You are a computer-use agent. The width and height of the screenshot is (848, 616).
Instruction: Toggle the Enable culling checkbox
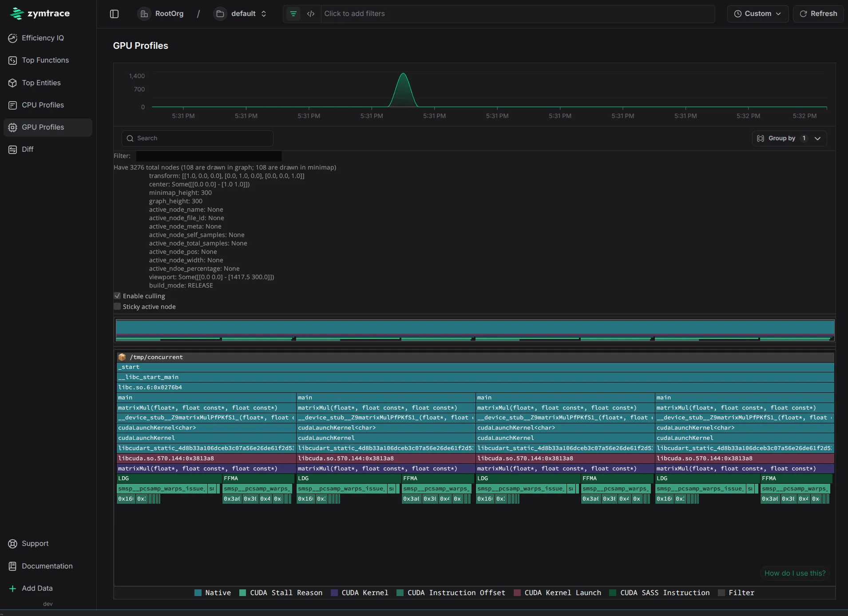(x=117, y=296)
